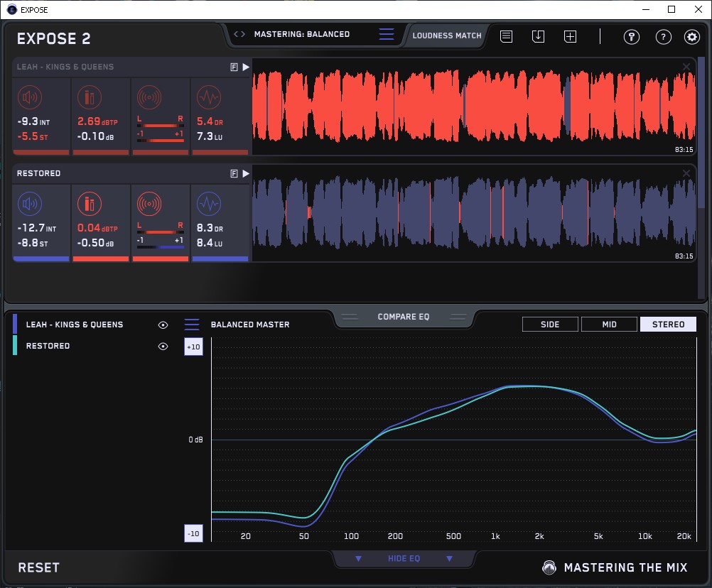Open the license key icon
Viewport: 712px width, 588px height.
click(x=632, y=37)
